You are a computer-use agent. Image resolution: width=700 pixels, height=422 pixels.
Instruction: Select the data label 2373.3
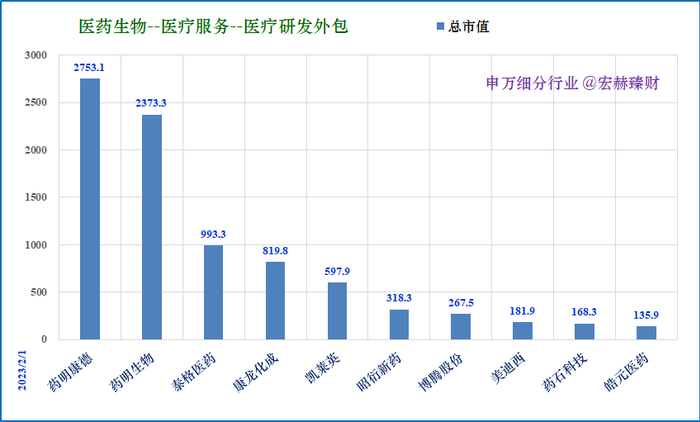tap(151, 103)
